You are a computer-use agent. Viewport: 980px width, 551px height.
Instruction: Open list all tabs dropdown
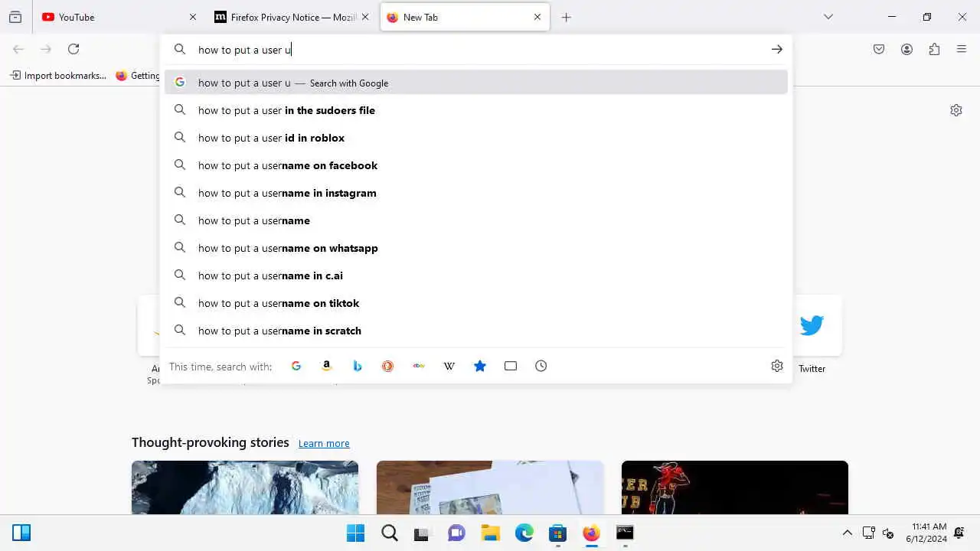pos(828,17)
